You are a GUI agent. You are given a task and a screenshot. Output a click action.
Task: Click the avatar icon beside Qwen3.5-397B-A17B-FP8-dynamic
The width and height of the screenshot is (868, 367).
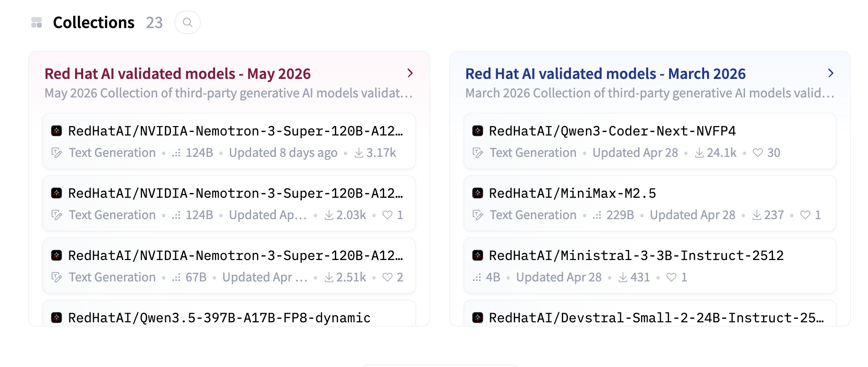[57, 318]
